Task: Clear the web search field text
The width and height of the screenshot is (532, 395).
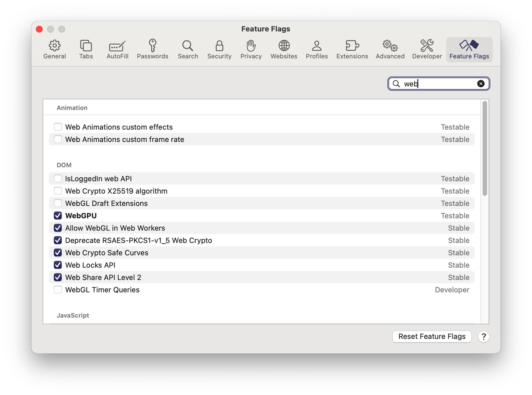Action: (481, 83)
